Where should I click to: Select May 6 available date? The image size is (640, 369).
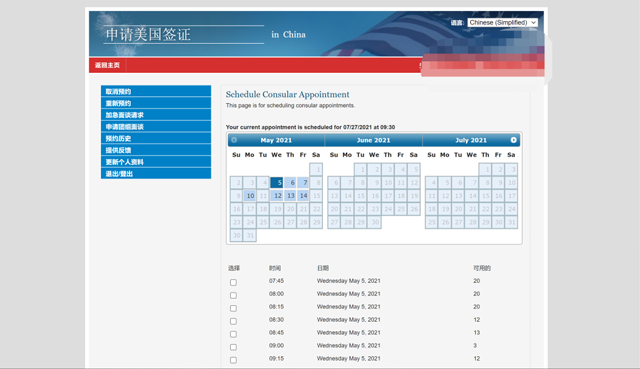[x=290, y=182]
